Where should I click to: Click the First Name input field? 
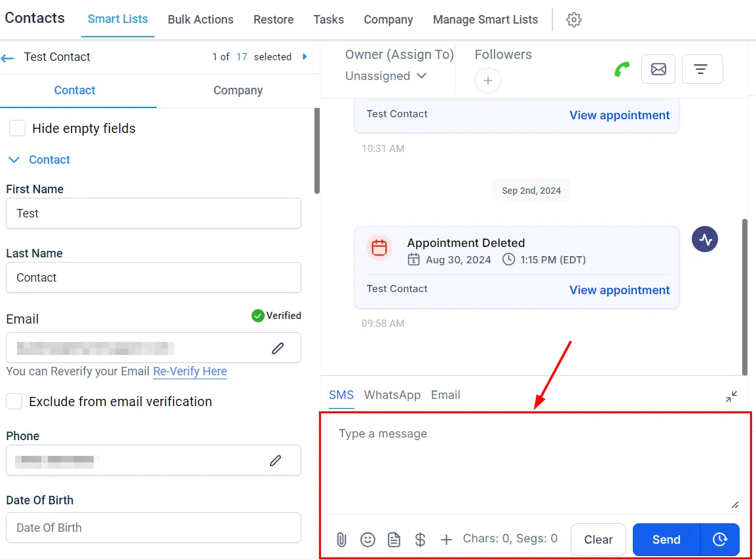[x=153, y=214]
